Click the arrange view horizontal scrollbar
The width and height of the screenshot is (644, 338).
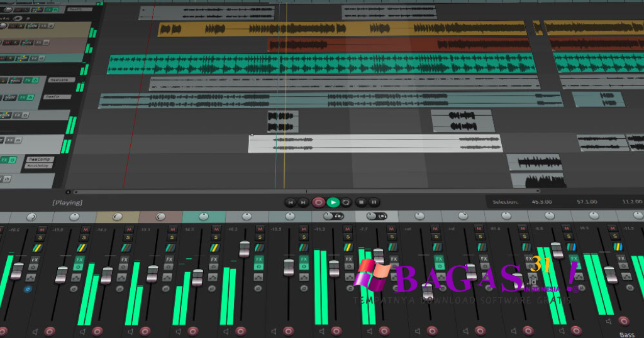(306, 191)
